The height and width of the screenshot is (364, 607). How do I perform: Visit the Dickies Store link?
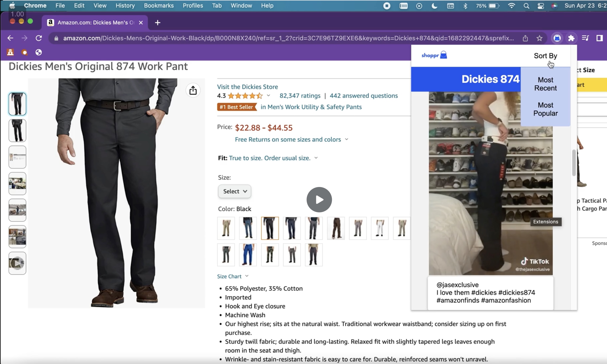247,87
